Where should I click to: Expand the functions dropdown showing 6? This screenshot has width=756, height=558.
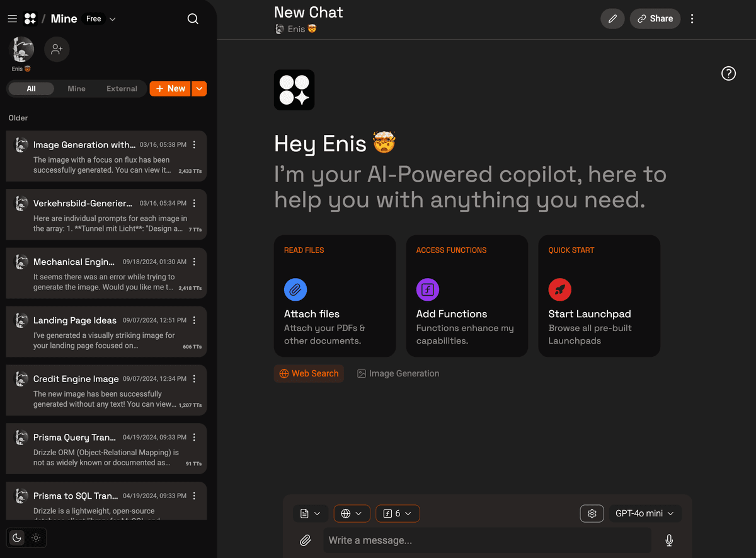tap(398, 513)
